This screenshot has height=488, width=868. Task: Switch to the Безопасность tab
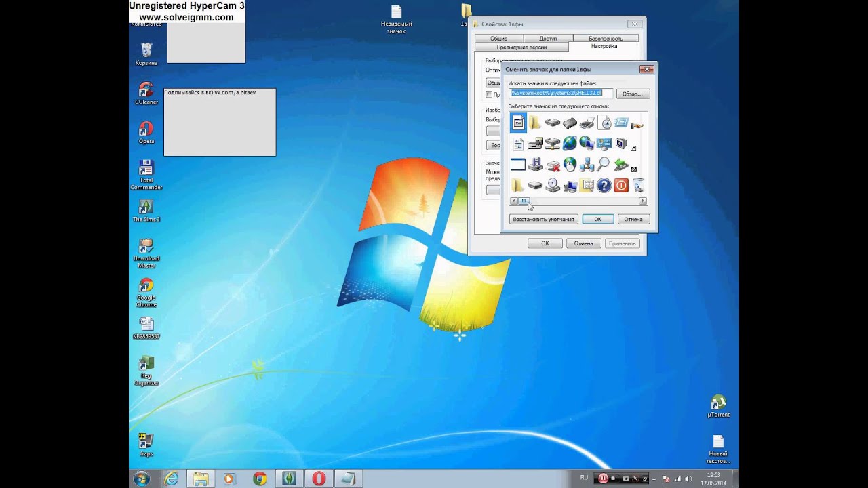tap(606, 39)
